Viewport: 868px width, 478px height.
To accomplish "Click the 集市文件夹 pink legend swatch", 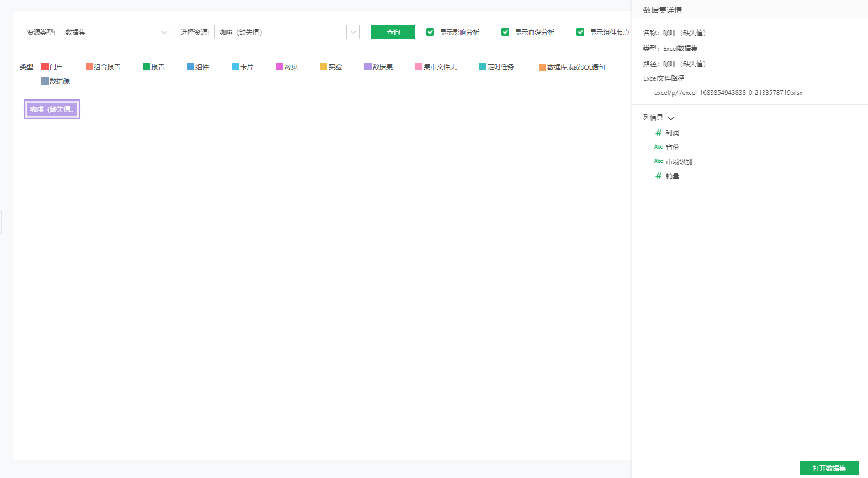I will [x=419, y=66].
